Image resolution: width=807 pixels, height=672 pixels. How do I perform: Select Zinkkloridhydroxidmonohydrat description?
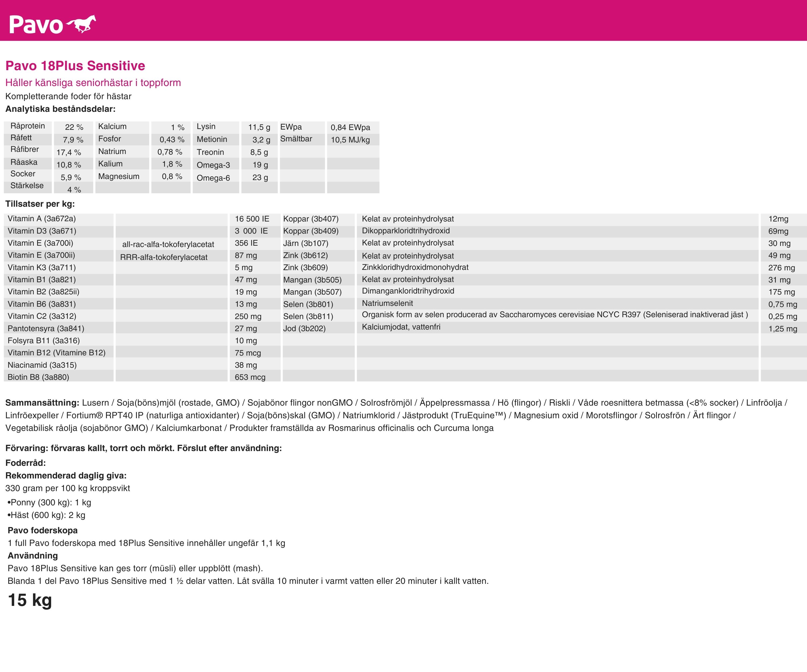415,267
